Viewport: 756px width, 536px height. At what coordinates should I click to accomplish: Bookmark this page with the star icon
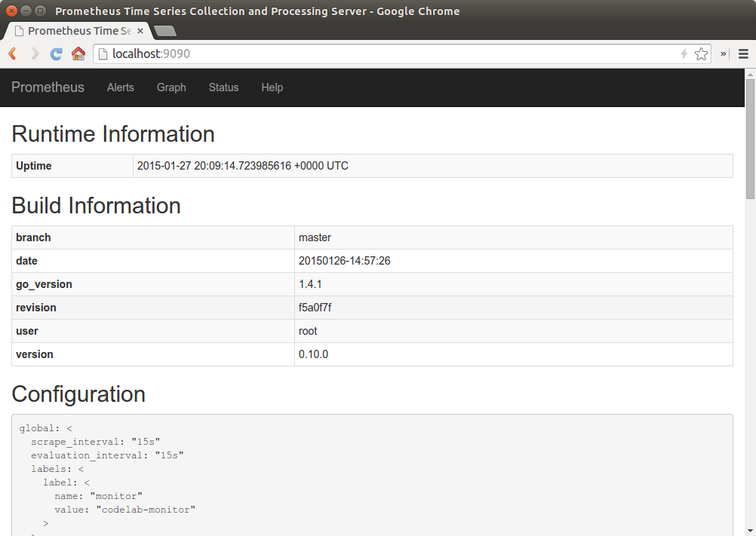701,54
